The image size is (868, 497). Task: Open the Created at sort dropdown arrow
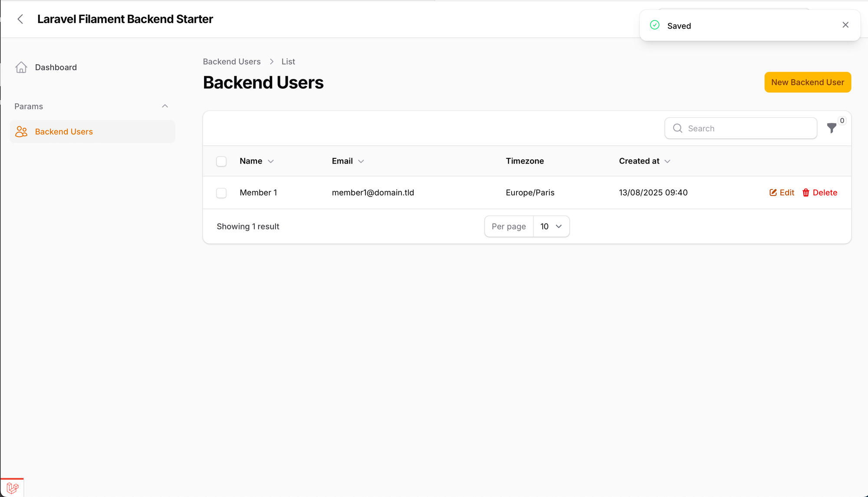tap(667, 161)
